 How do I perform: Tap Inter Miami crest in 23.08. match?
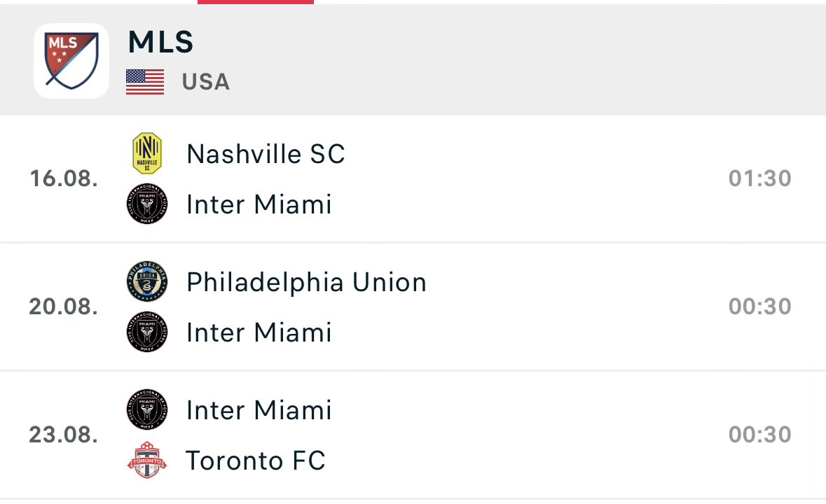point(147,409)
